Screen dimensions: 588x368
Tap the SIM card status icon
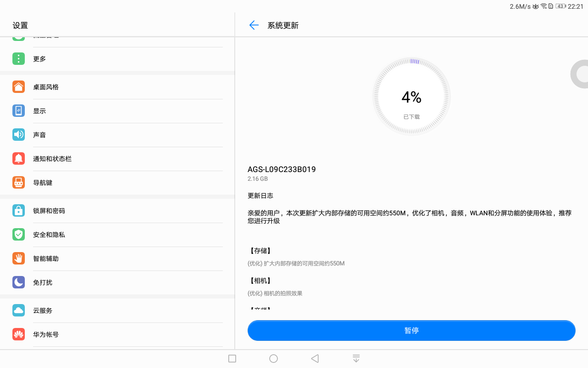[x=551, y=6]
